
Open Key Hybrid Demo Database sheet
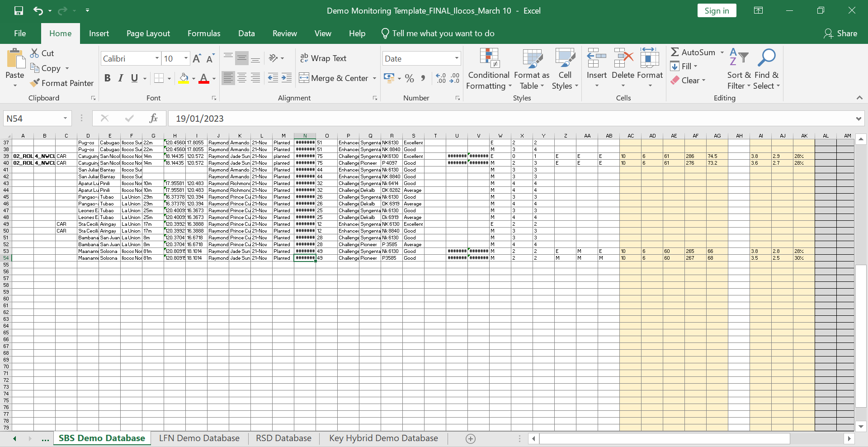point(383,438)
